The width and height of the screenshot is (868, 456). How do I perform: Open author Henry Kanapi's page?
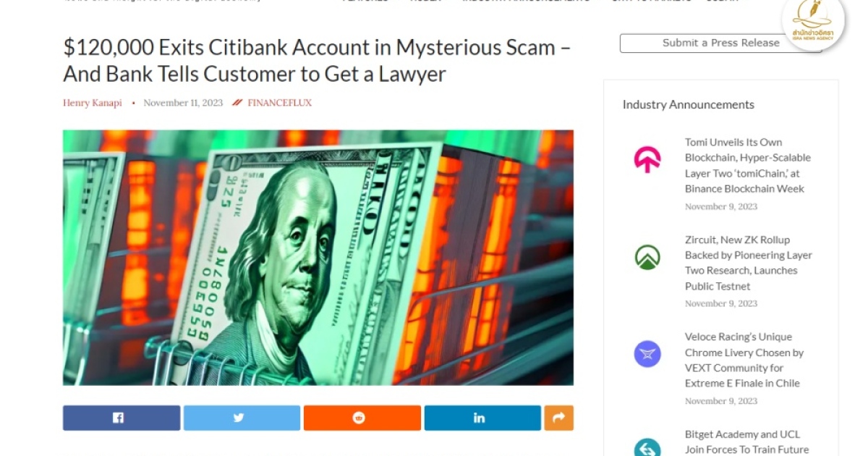[93, 103]
